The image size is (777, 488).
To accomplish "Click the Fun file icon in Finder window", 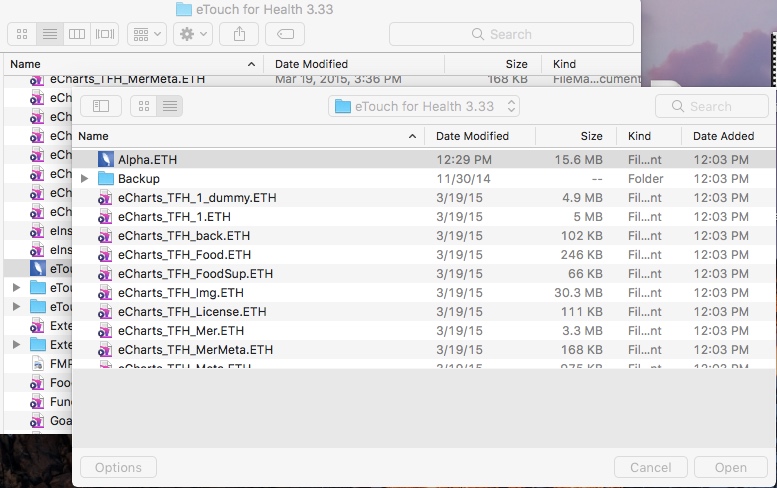I will point(37,402).
